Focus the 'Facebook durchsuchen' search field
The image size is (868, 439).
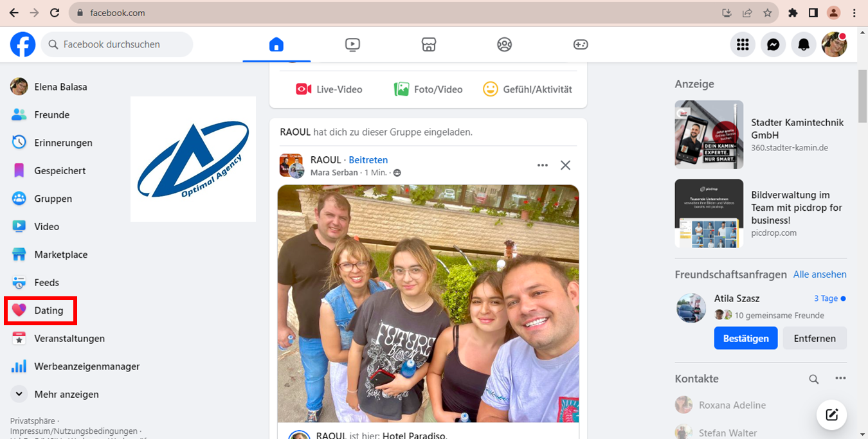click(117, 44)
